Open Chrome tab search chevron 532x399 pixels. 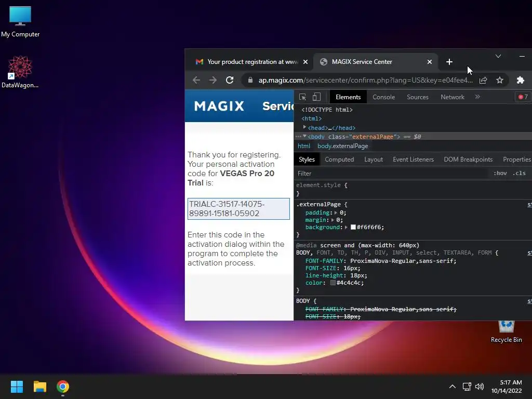pos(498,56)
